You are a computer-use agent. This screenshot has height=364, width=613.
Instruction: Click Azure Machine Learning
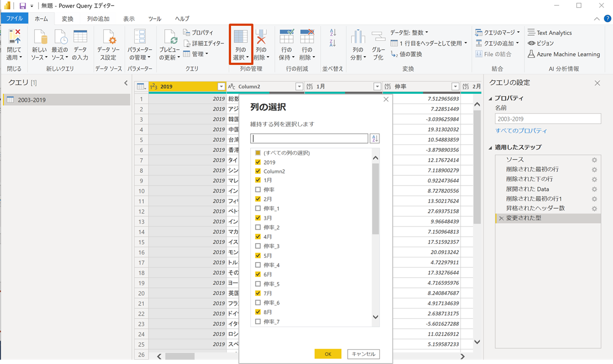[x=564, y=54]
